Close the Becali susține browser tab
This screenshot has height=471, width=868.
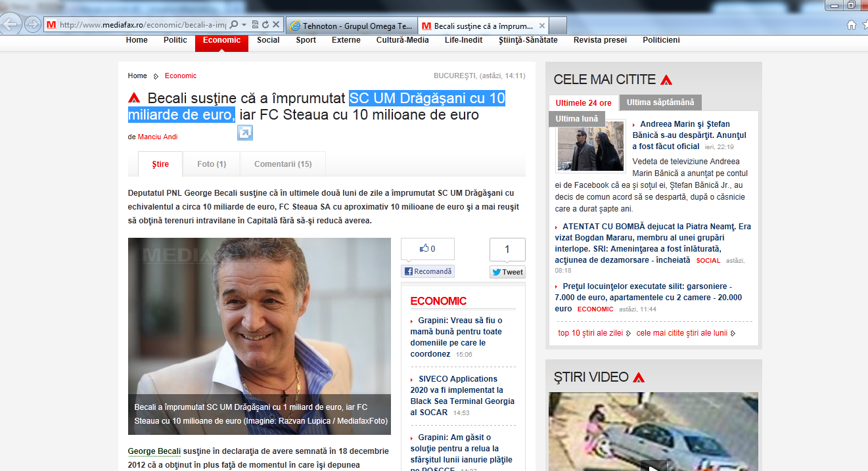click(541, 26)
